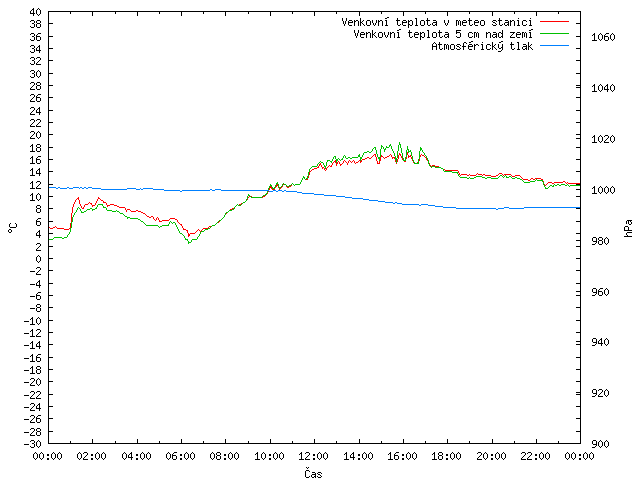Click the green temperature peak near 16:00
640x480 pixels.
399,143
